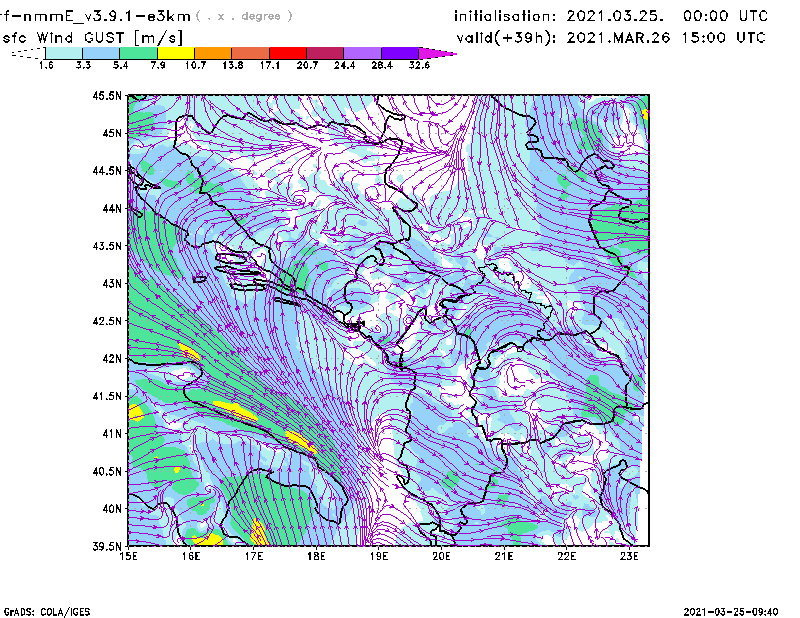The height and width of the screenshot is (618, 800).
Task: Click the 'sfc Wind GUST [m/s]' title
Action: click(93, 38)
